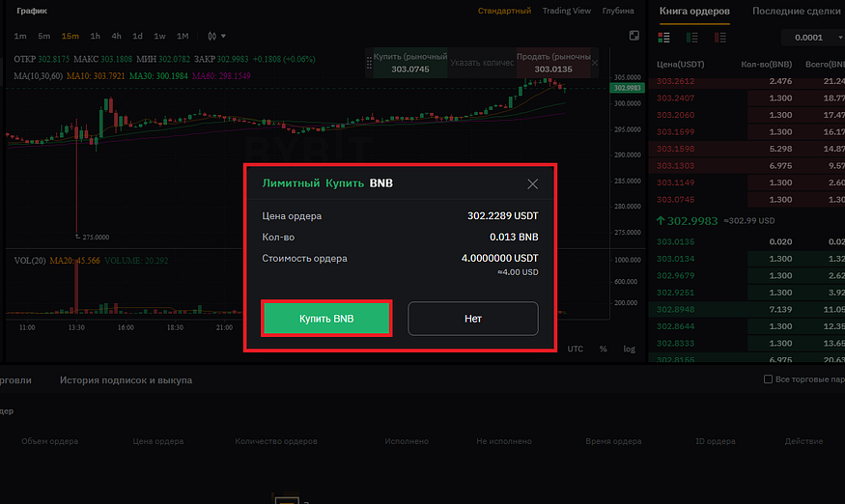Click the Действие column header
Image resolution: width=845 pixels, height=504 pixels.
point(803,441)
